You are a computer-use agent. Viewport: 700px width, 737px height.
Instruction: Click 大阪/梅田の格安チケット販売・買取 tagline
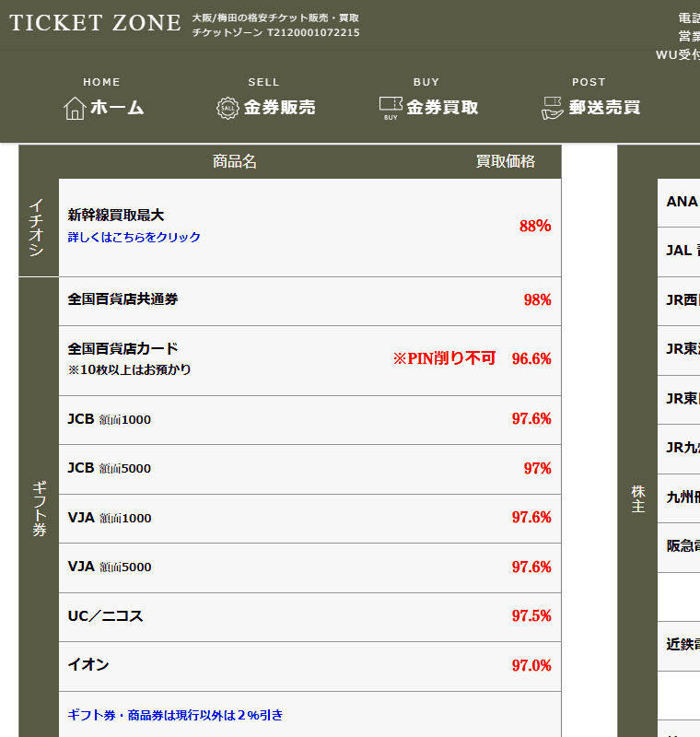(275, 18)
